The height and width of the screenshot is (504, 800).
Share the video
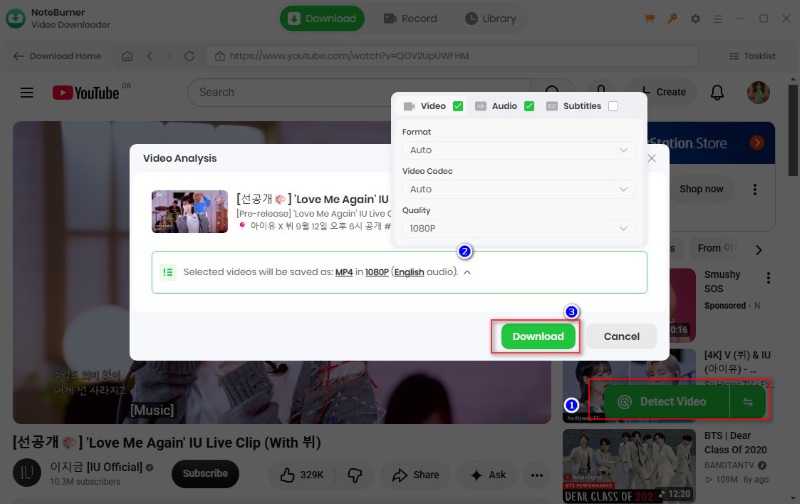(416, 475)
